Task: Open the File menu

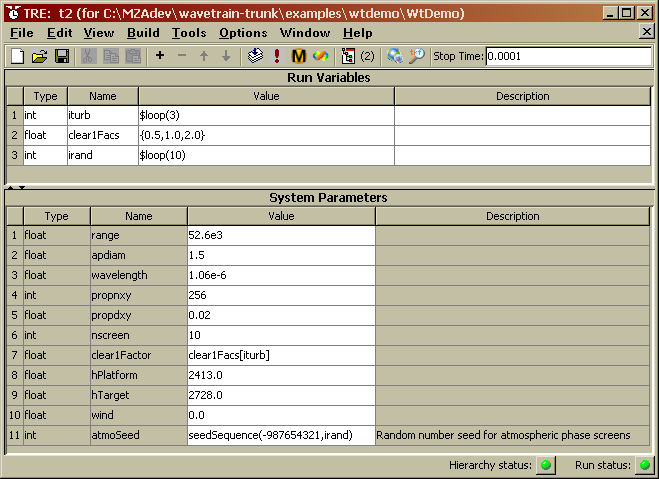Action: click(22, 33)
